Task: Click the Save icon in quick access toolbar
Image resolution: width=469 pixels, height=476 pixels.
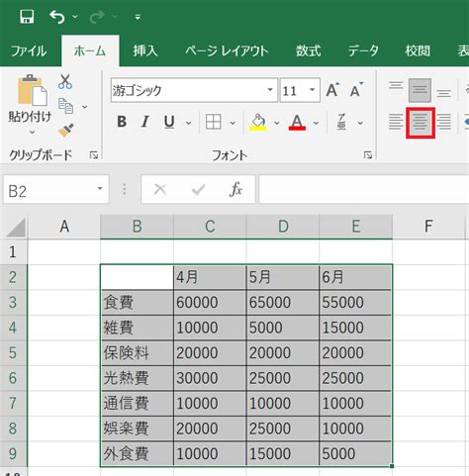Action: point(27,17)
